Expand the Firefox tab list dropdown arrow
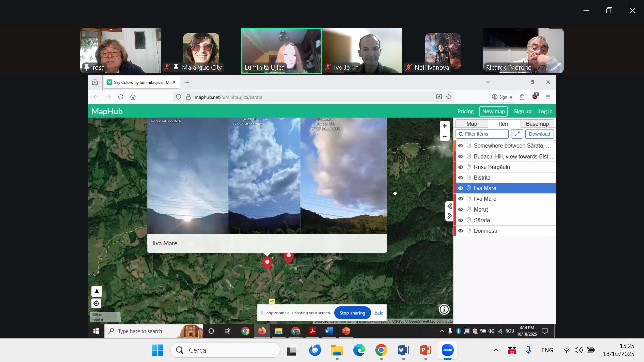 (x=488, y=82)
